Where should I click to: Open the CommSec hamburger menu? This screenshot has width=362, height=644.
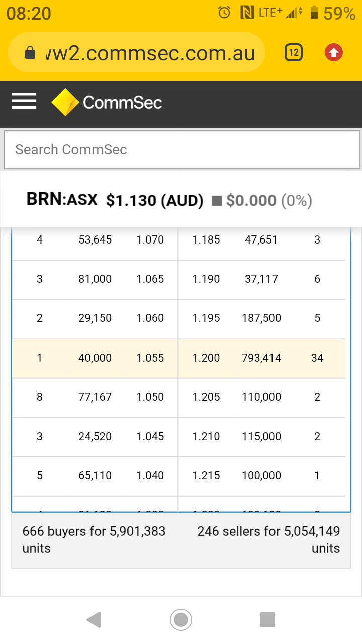pyautogui.click(x=24, y=102)
